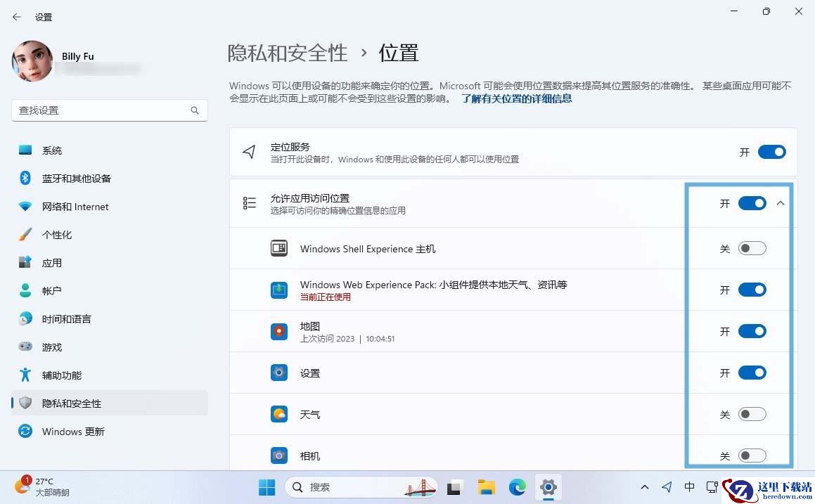Toggle 定位服务 switch off
Image resolution: width=815 pixels, height=504 pixels.
point(772,153)
